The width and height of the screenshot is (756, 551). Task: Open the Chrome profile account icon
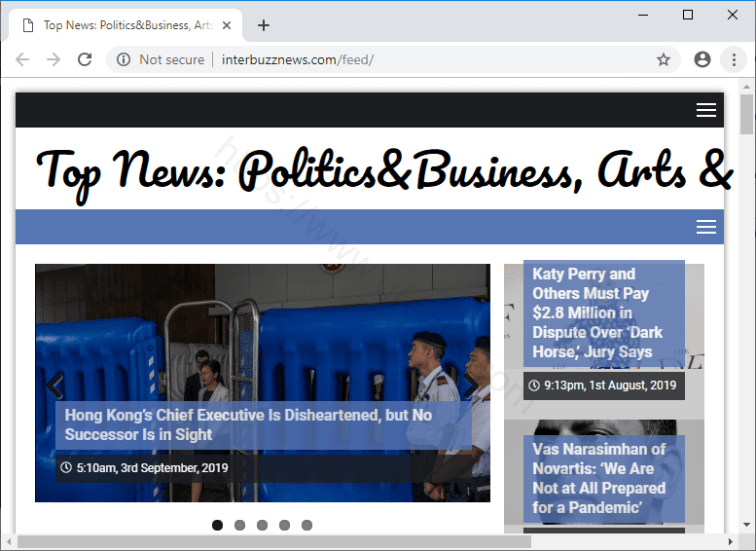(x=702, y=59)
